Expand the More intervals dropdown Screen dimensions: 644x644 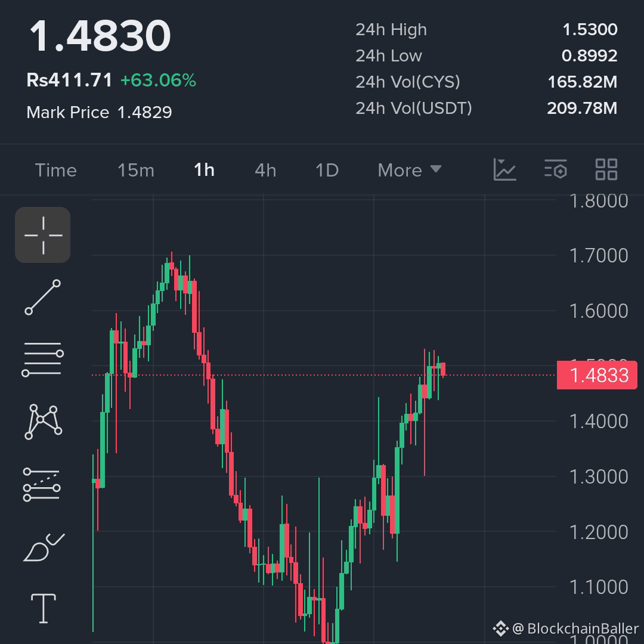tap(410, 170)
